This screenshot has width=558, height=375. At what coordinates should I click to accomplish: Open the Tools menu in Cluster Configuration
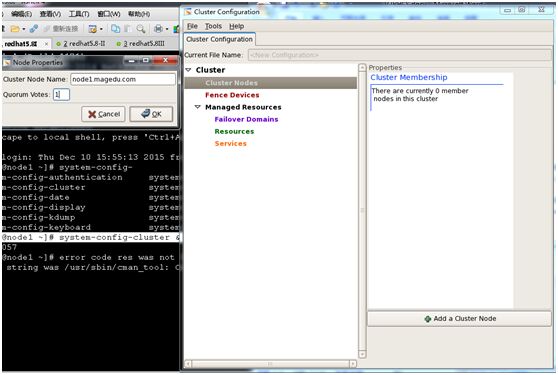coord(213,26)
